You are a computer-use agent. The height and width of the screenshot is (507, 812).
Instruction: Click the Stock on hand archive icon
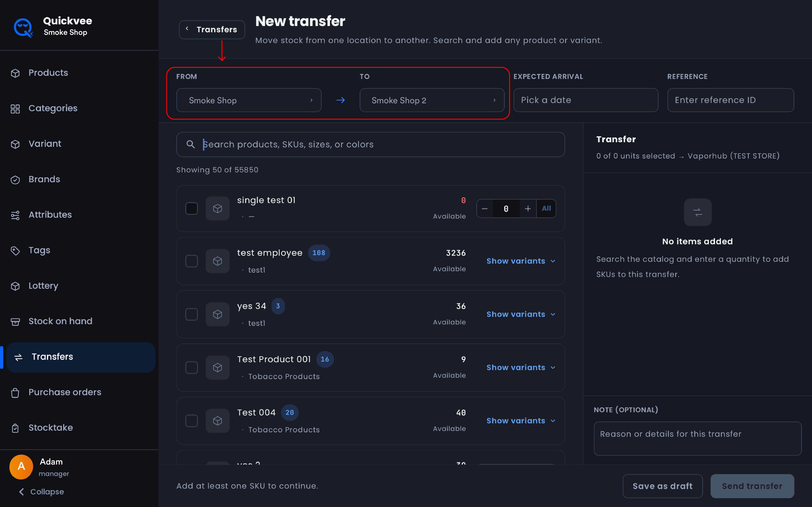click(15, 322)
